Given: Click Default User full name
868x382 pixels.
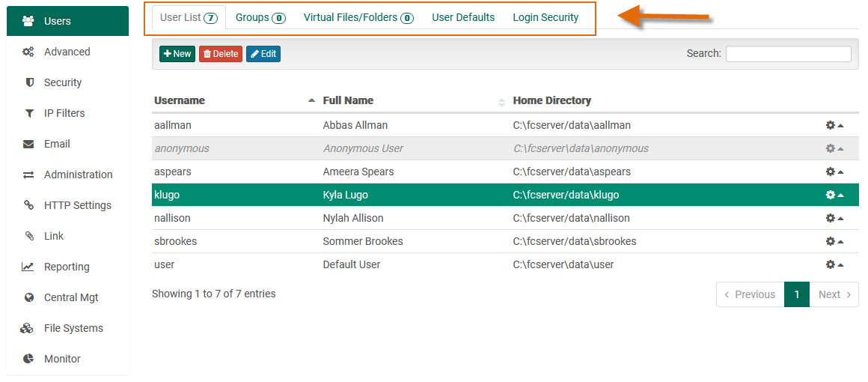Looking at the screenshot, I should click(x=352, y=264).
